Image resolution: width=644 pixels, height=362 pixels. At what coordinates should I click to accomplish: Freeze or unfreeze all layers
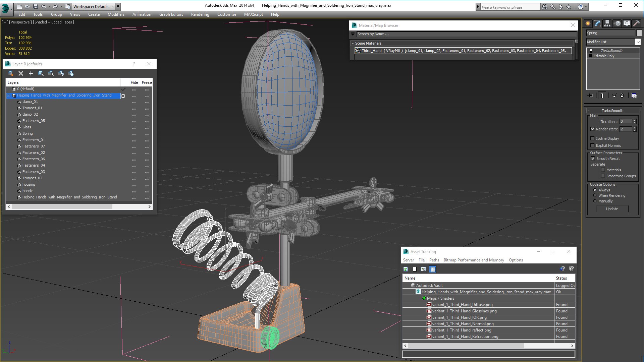[x=71, y=73]
